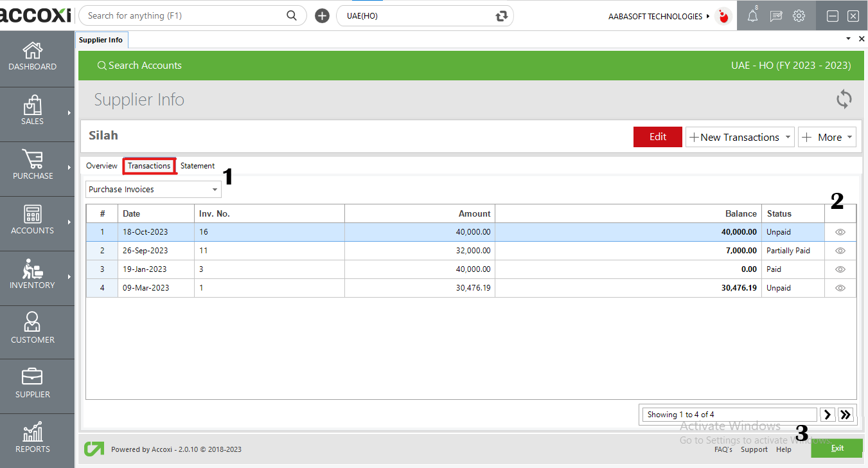Open the More options dropdown
868x468 pixels.
[x=827, y=137]
